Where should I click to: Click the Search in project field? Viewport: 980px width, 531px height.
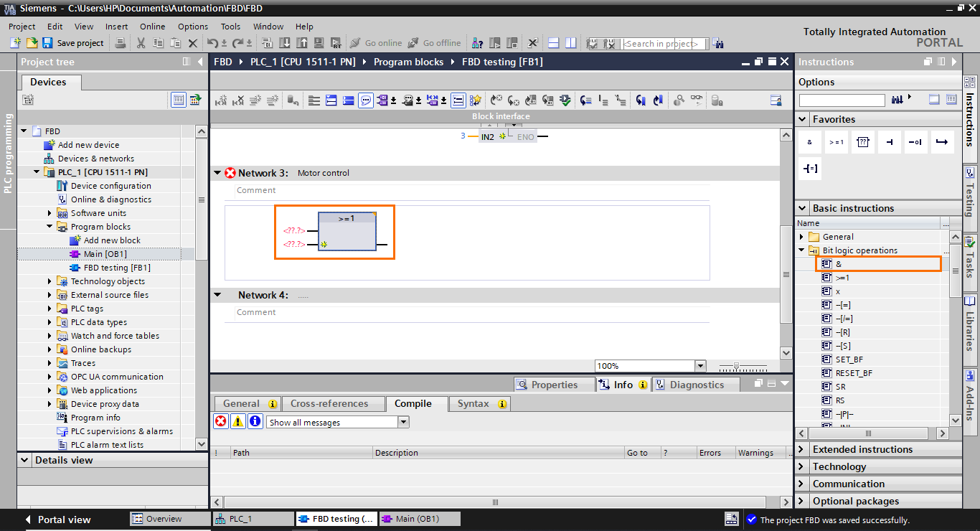(x=664, y=43)
